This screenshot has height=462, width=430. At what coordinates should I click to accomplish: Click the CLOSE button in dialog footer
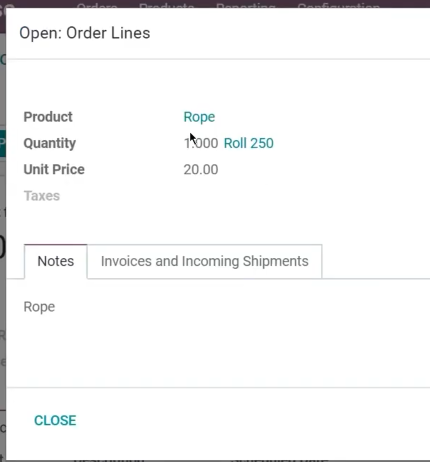[55, 420]
